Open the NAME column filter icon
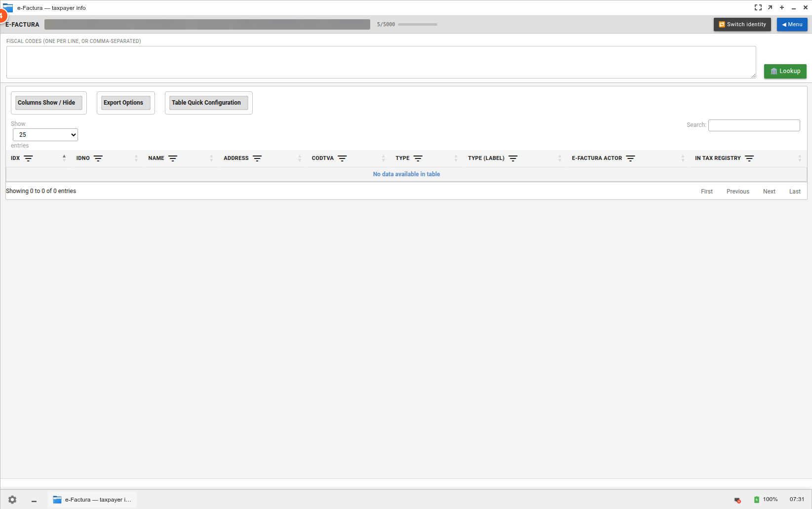 pos(173,158)
